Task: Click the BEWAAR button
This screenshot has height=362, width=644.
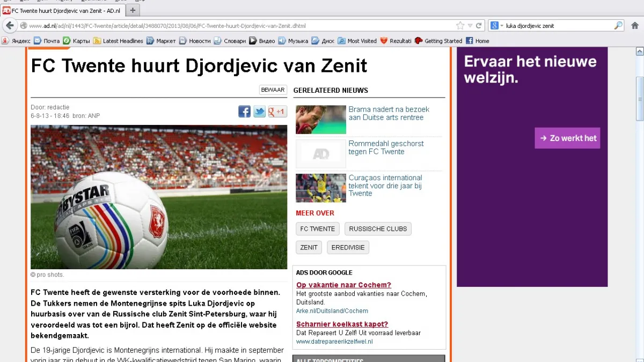Action: pyautogui.click(x=273, y=90)
